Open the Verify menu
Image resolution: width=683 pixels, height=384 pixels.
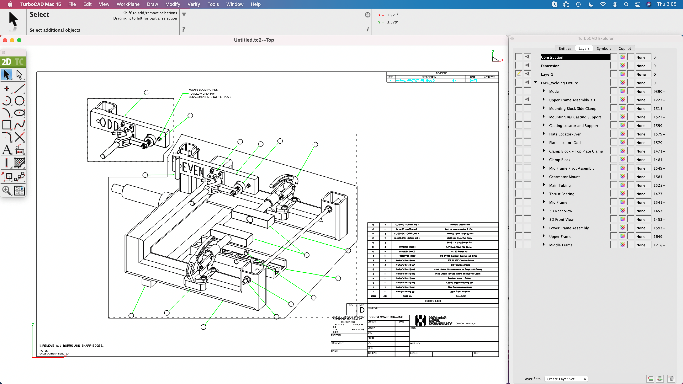pos(193,4)
